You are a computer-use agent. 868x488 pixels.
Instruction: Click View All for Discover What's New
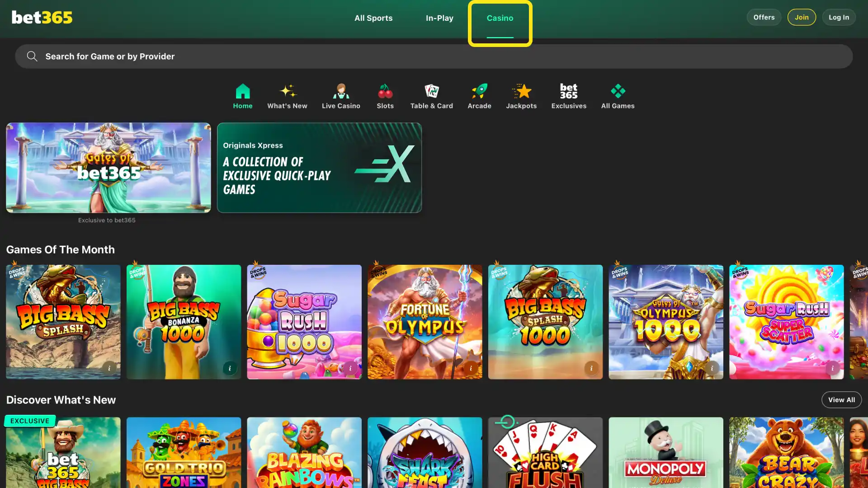pos(841,400)
